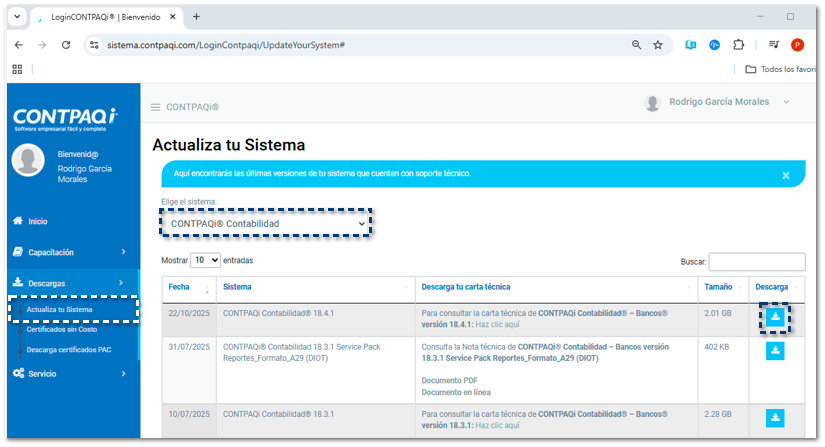Screen dimensions: 825x447
Task: Go back in browser history
Action: coord(18,45)
